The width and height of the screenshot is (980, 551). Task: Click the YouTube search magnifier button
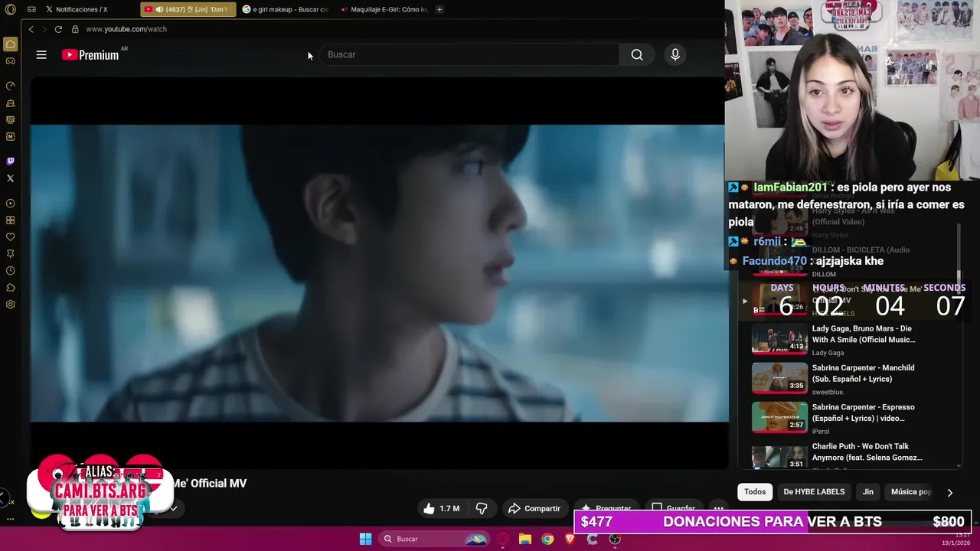pyautogui.click(x=637, y=54)
